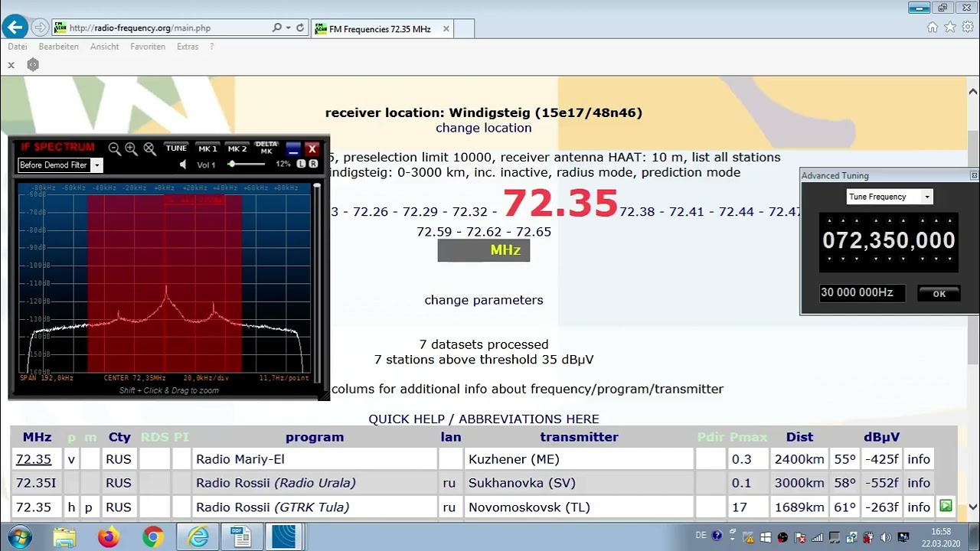
Task: Open a new browser tab
Action: point(465,29)
